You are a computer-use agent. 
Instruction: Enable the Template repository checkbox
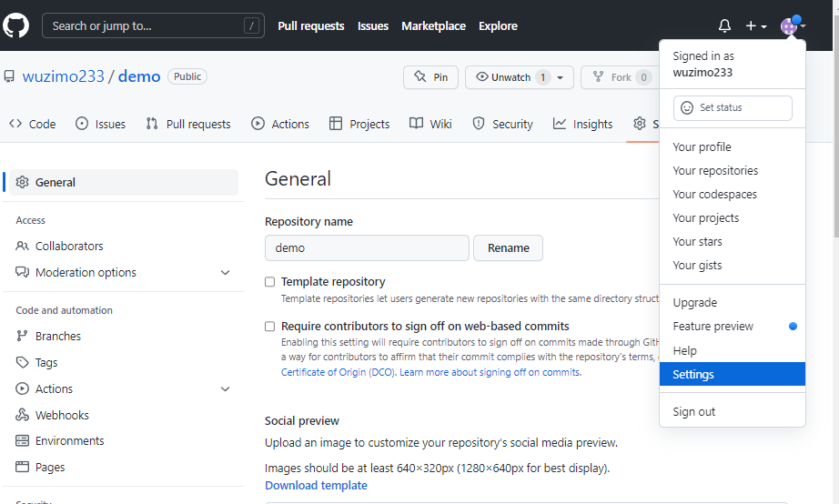pyautogui.click(x=269, y=282)
